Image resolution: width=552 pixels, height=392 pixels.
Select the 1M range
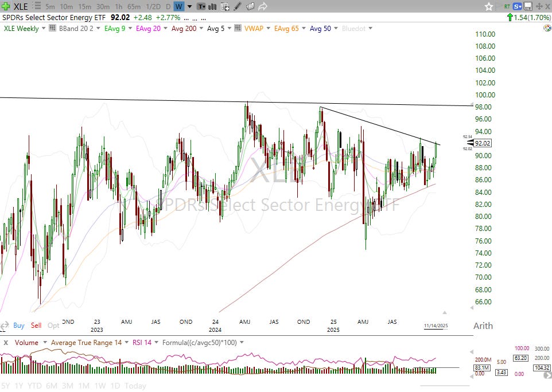(x=84, y=386)
